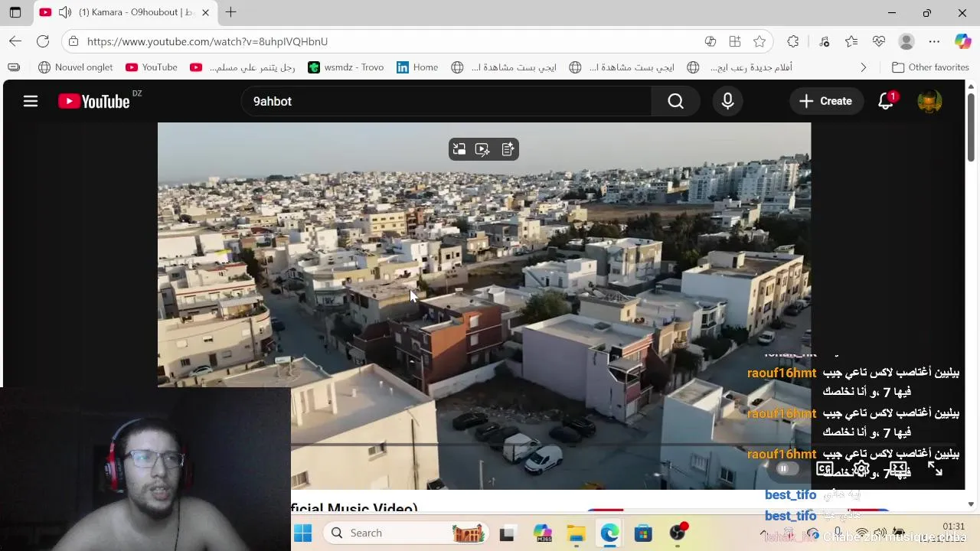Viewport: 980px width, 551px height.
Task: Open Microsoft Store from the taskbar
Action: point(643,533)
